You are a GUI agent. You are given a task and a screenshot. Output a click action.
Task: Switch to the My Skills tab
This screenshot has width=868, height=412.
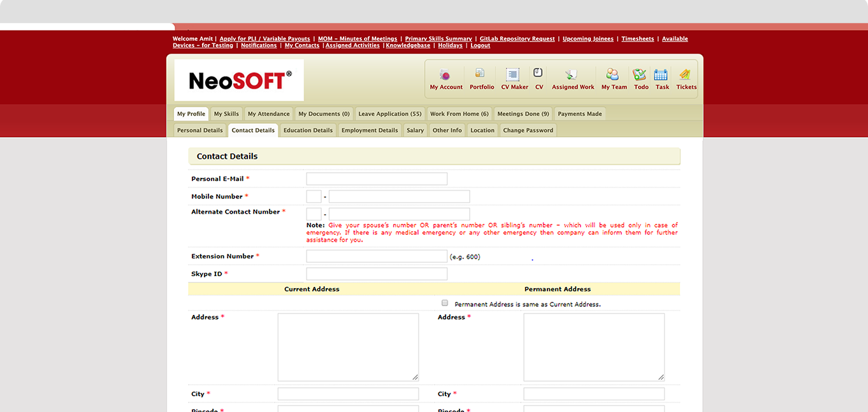[226, 114]
